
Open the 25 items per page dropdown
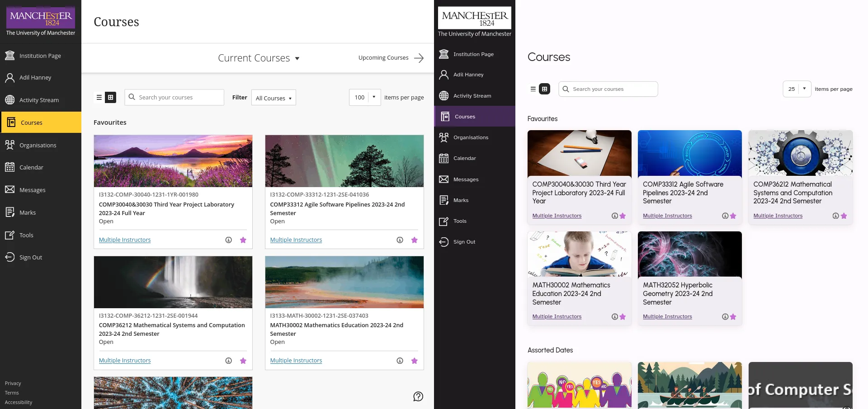coord(797,89)
